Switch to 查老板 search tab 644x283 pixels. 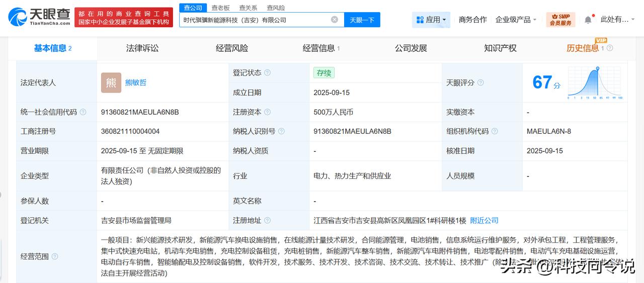(220, 8)
